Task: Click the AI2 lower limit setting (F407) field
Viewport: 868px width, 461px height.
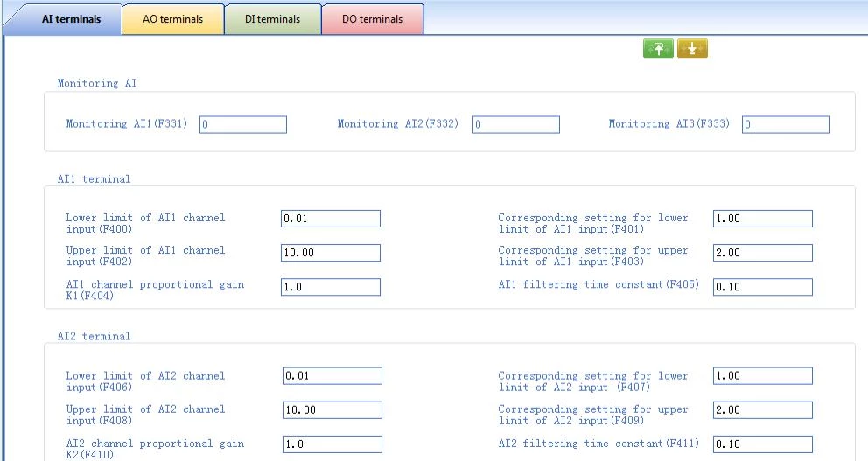Action: pyautogui.click(x=762, y=376)
